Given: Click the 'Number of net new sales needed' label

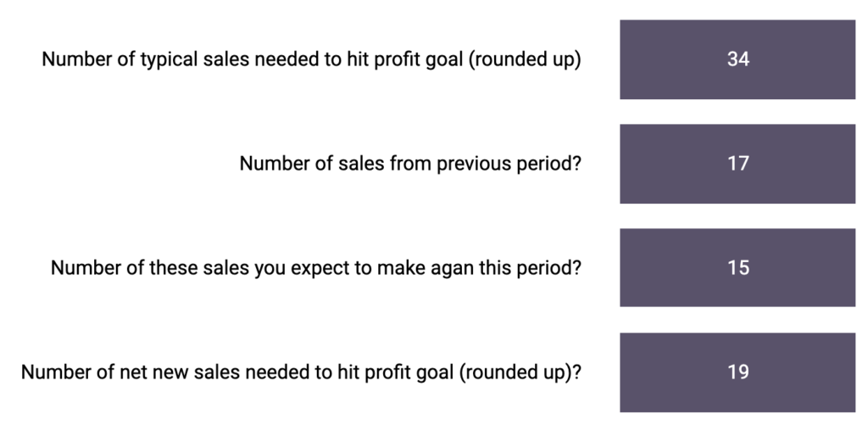Looking at the screenshot, I should (x=302, y=372).
